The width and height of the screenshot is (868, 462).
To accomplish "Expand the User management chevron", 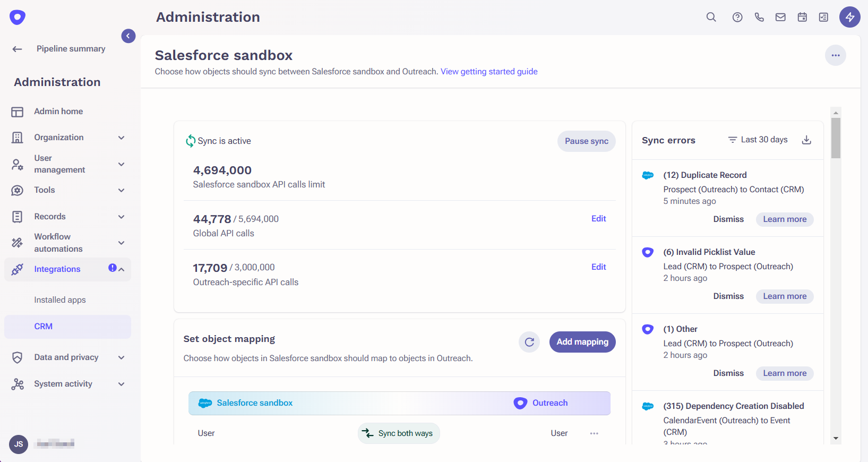I will click(122, 164).
